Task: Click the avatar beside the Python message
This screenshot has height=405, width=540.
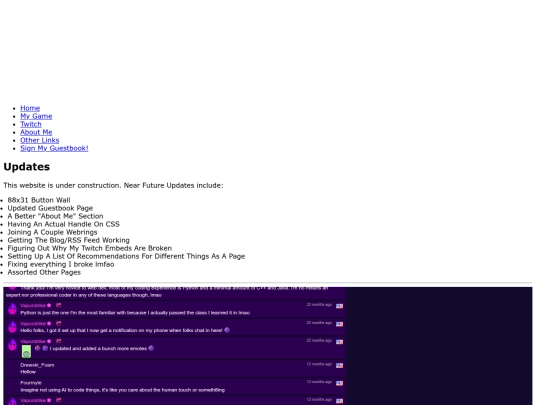Action: pos(12,309)
